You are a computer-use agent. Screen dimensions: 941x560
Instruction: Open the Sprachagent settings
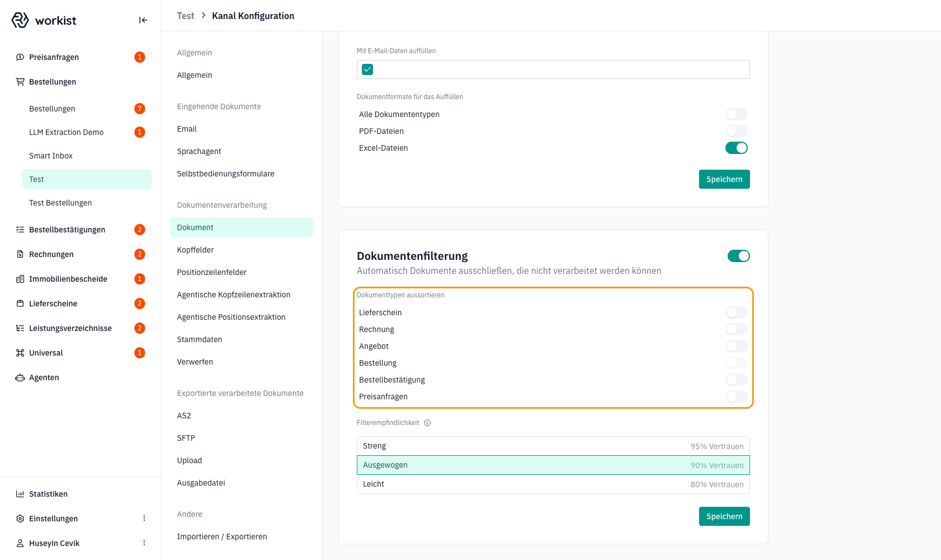(x=241, y=151)
